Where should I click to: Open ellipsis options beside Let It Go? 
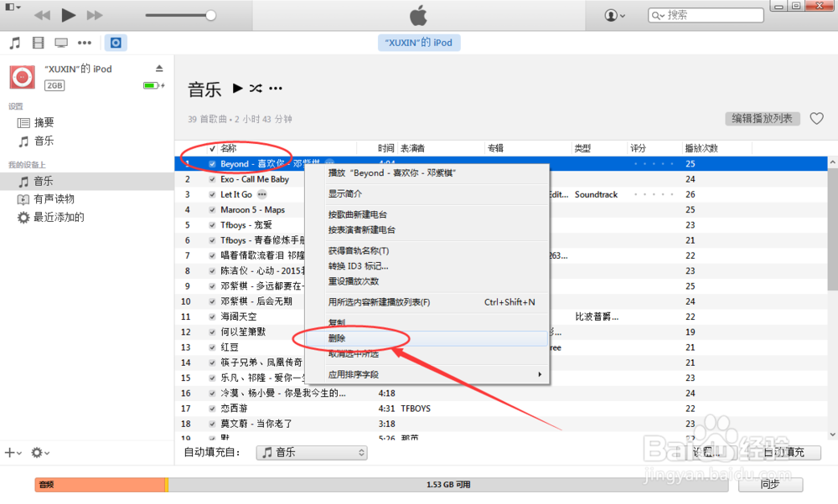(x=261, y=194)
